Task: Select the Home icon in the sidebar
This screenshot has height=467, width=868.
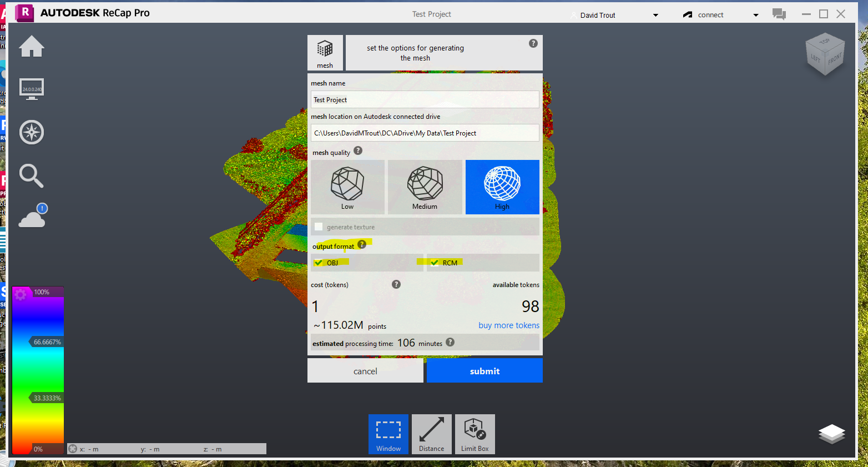Action: point(31,46)
